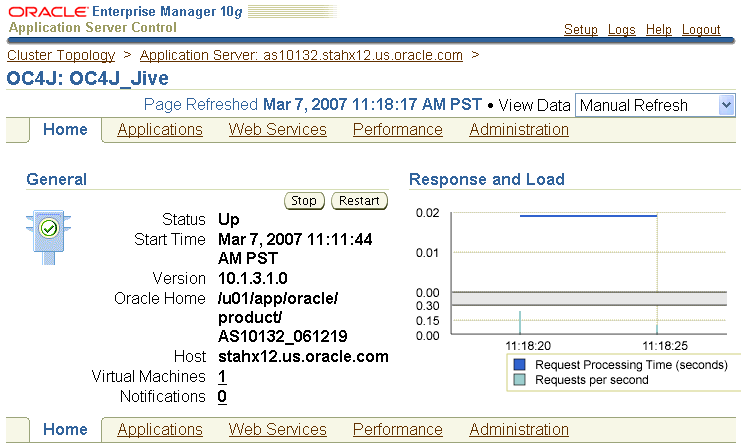The image size is (741, 448).
Task: Click the Page Refreshed timestamp
Action: point(372,104)
